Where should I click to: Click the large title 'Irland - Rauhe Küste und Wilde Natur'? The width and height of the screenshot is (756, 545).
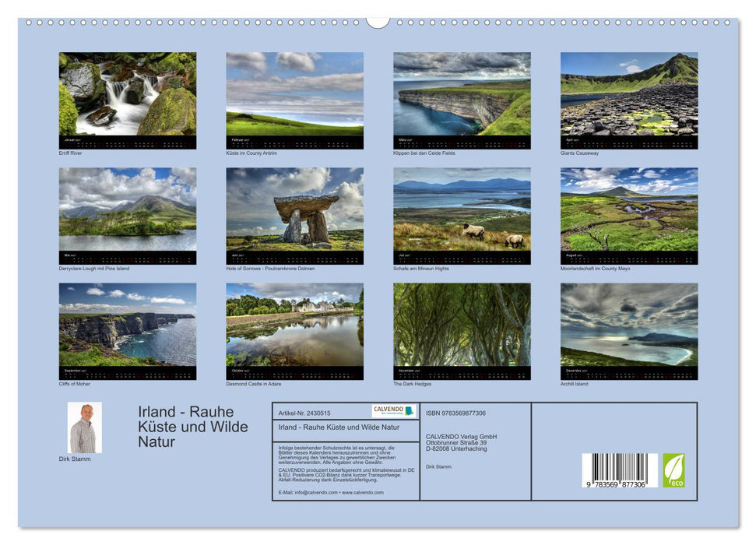193,427
